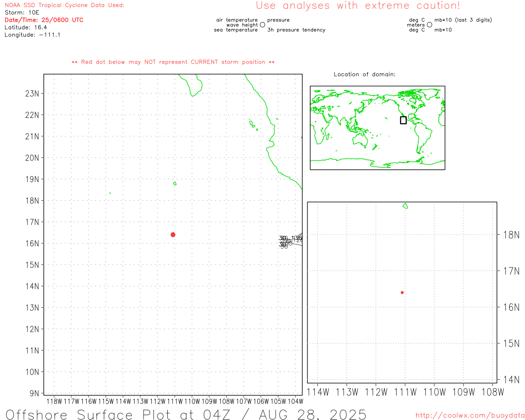Click the 'Date/Time: 25/0600 UTC' text
Image resolution: width=525 pixels, height=420 pixels.
(44, 20)
